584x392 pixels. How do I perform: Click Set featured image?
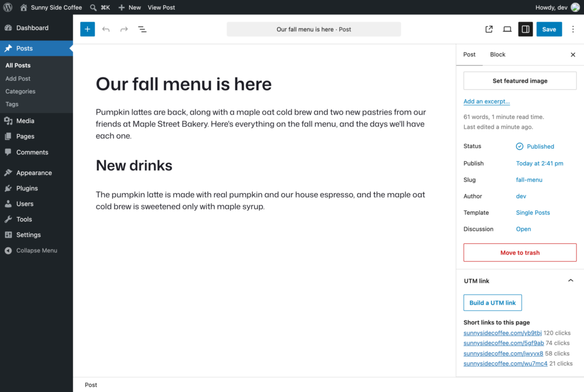(x=520, y=81)
